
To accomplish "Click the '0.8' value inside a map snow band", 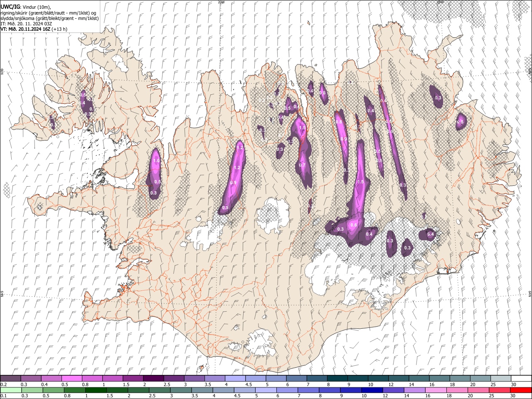I will (339, 122).
